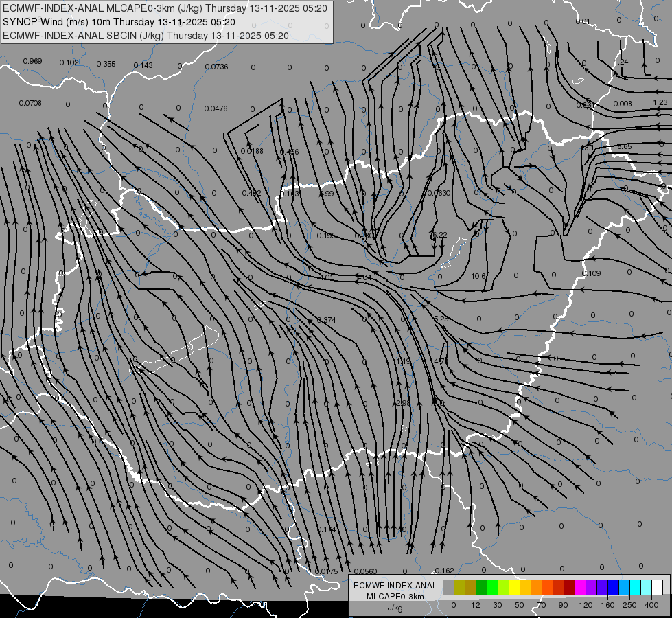Click the bright yellow legend swatch
Viewport: 672px width, 618px height.
pos(514,587)
